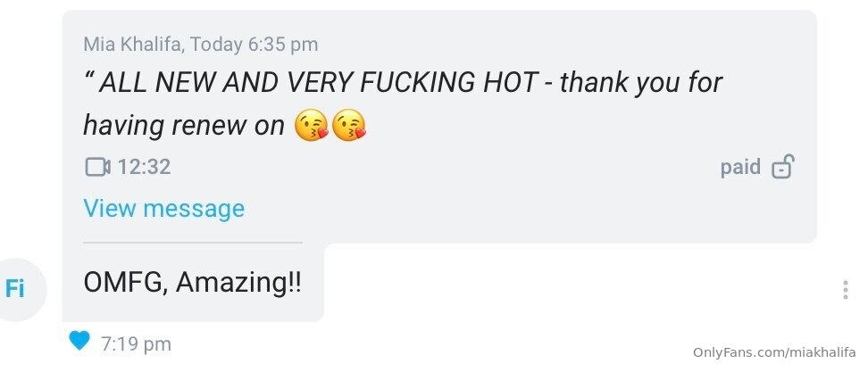The width and height of the screenshot is (868, 372).
Task: Select the "OMFG, Amazing!!" reply text
Action: click(x=192, y=283)
